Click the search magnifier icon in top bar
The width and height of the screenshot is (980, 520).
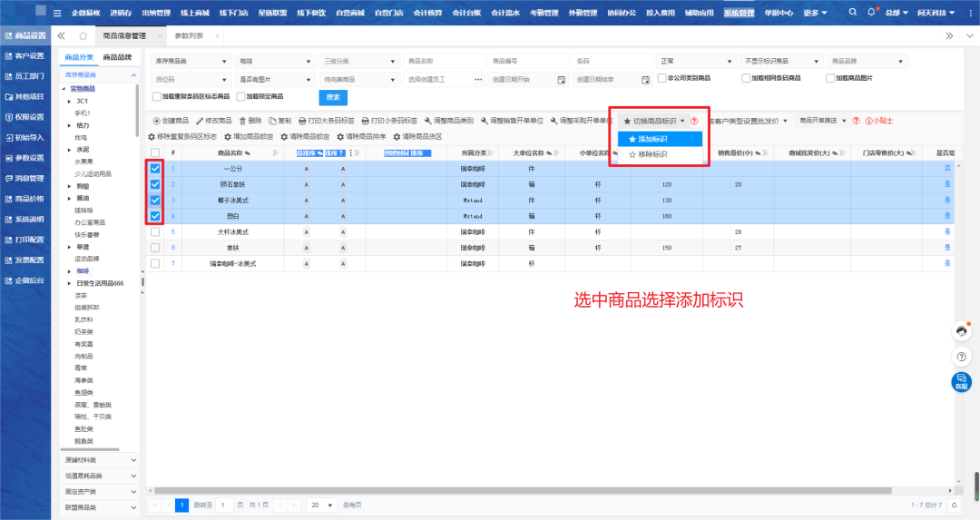[x=853, y=13]
